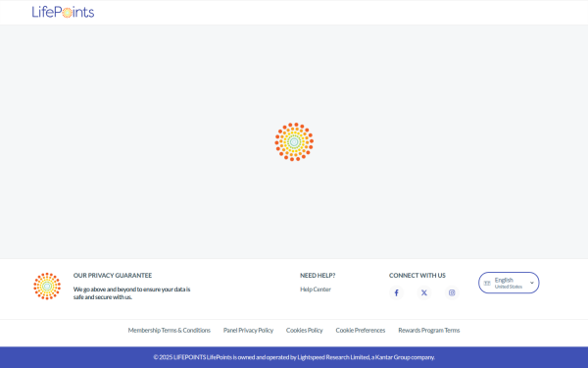588x368 pixels.
Task: Open the LifePoints X (Twitter) icon
Action: (x=423, y=292)
